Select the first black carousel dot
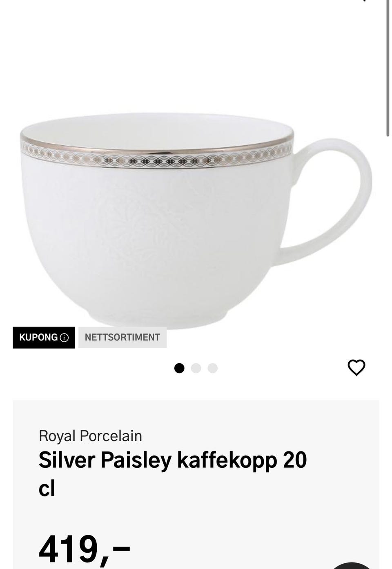Image resolution: width=392 pixels, height=569 pixels. (x=179, y=368)
